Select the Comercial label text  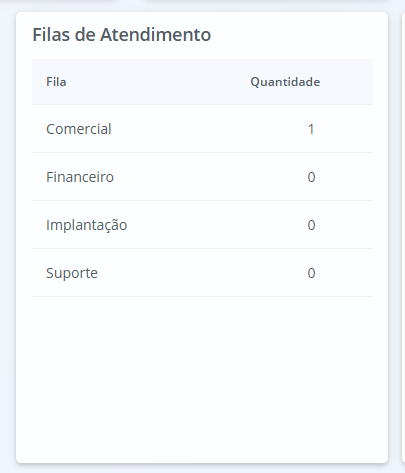point(79,129)
